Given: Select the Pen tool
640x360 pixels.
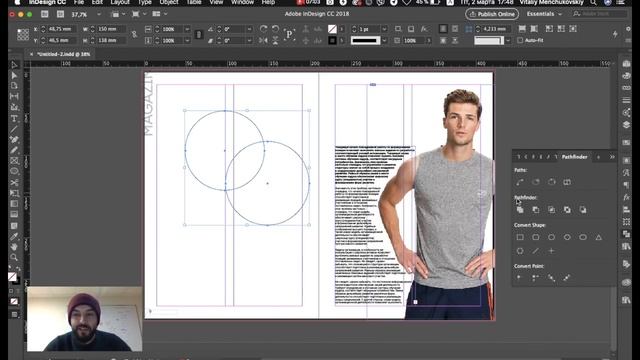Looking at the screenshot, I should pos(14,140).
